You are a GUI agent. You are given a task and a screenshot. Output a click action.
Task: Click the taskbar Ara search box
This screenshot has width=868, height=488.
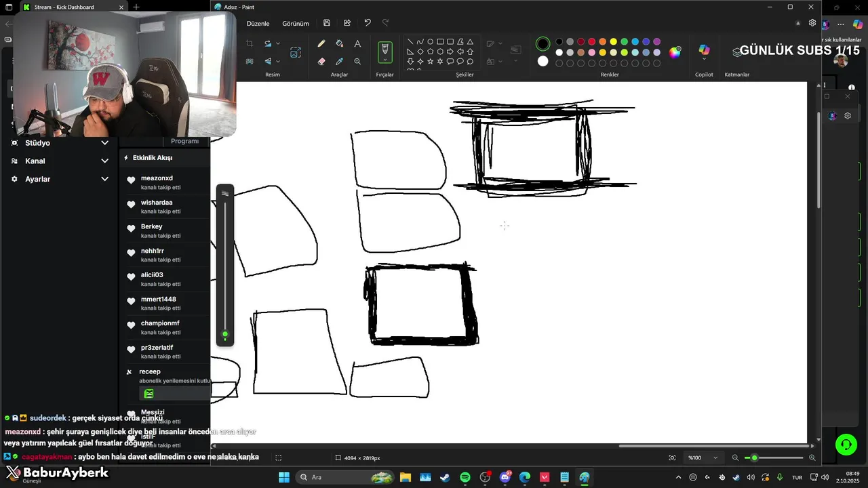point(346,477)
